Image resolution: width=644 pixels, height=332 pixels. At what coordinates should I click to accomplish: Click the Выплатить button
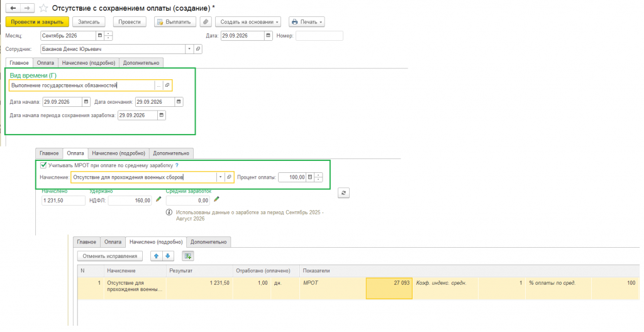[x=175, y=22]
